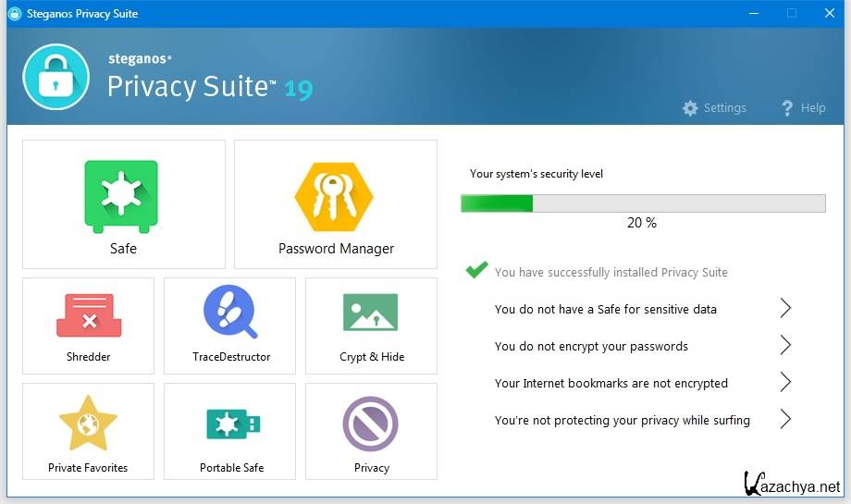Expand arrow beside encrypt your passwords
This screenshot has width=851, height=504.
[785, 346]
